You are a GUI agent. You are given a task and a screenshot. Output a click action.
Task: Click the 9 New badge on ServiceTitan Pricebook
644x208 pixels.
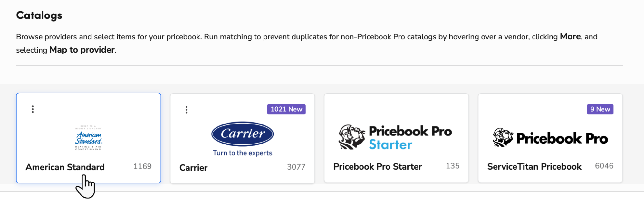click(x=600, y=109)
